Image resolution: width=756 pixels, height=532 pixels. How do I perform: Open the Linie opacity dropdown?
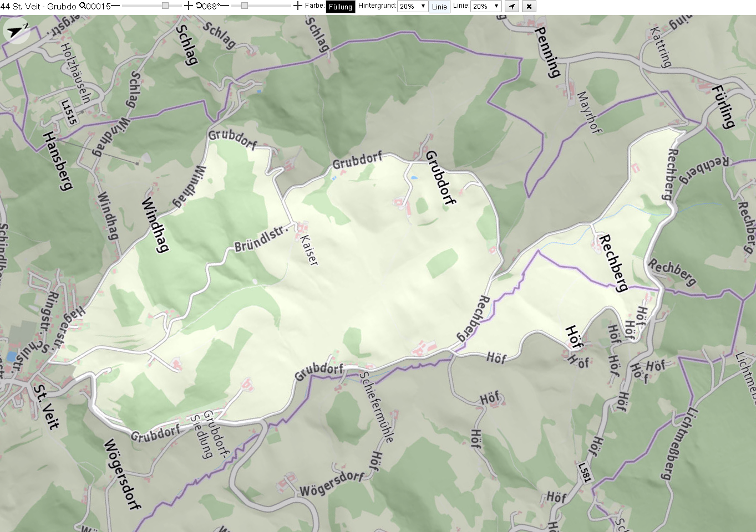[x=486, y=6]
